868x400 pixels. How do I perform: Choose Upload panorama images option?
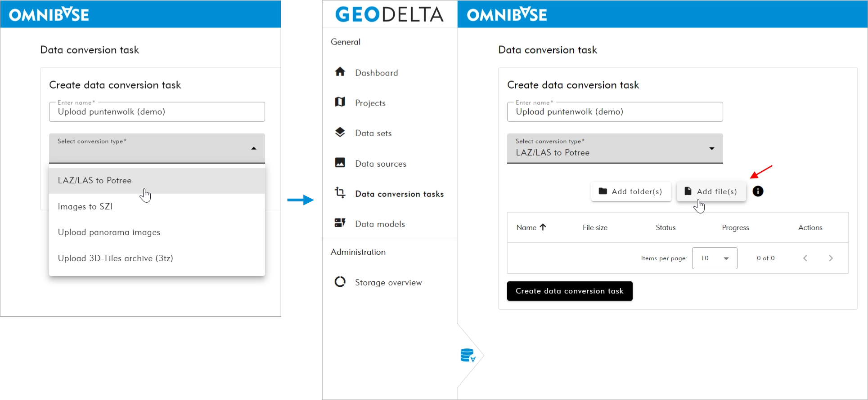(109, 232)
